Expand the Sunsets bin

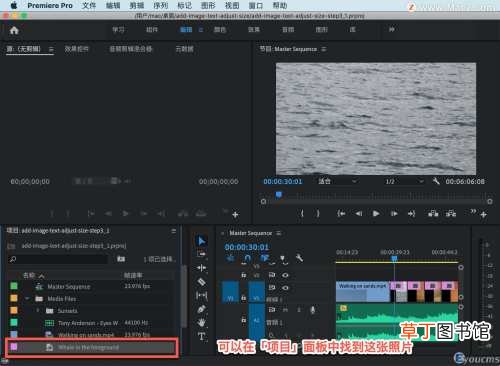click(x=38, y=311)
